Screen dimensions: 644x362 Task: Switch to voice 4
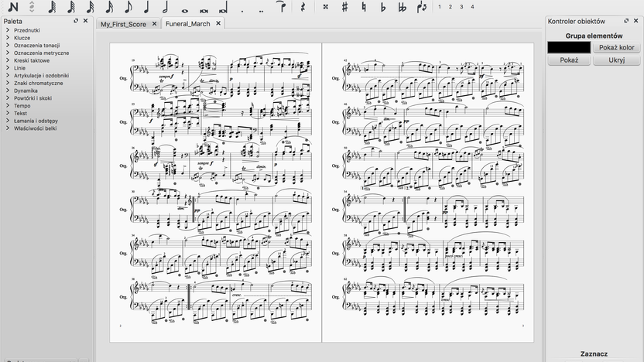coord(472,6)
